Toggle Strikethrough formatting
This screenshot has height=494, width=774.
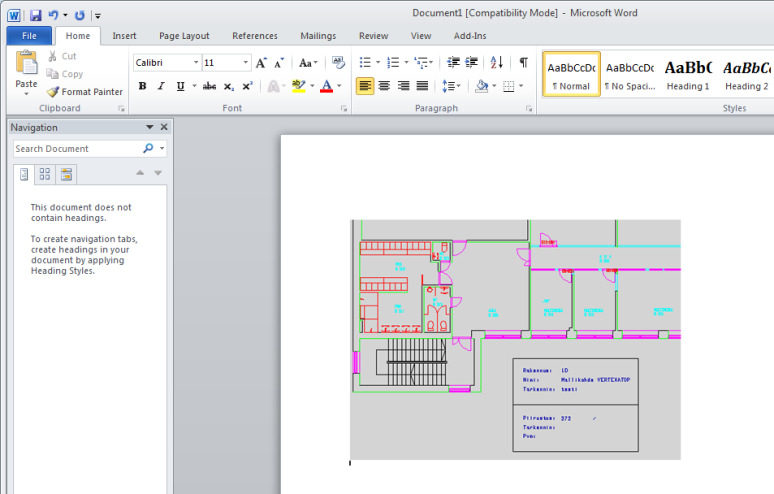pyautogui.click(x=209, y=86)
